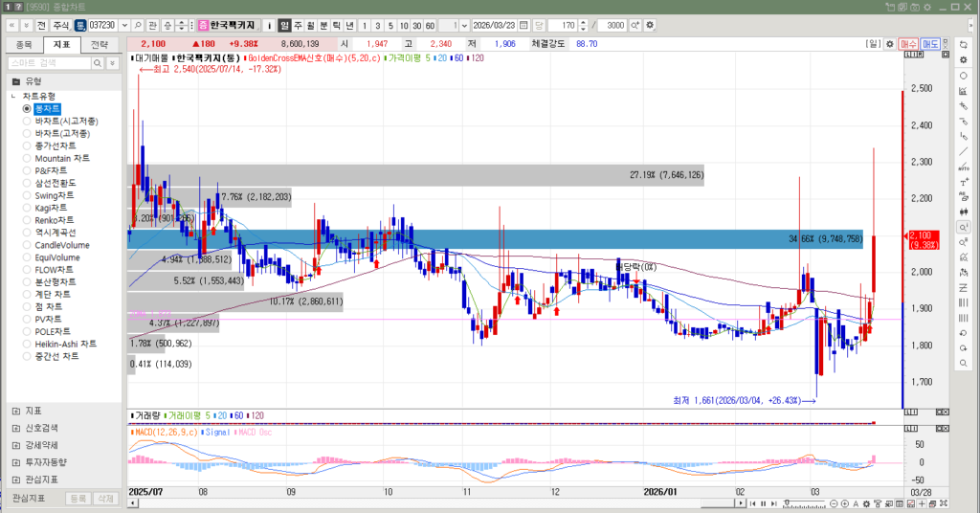The height and width of the screenshot is (513, 980).
Task: Click the stock search magnifier icon
Action: [138, 25]
